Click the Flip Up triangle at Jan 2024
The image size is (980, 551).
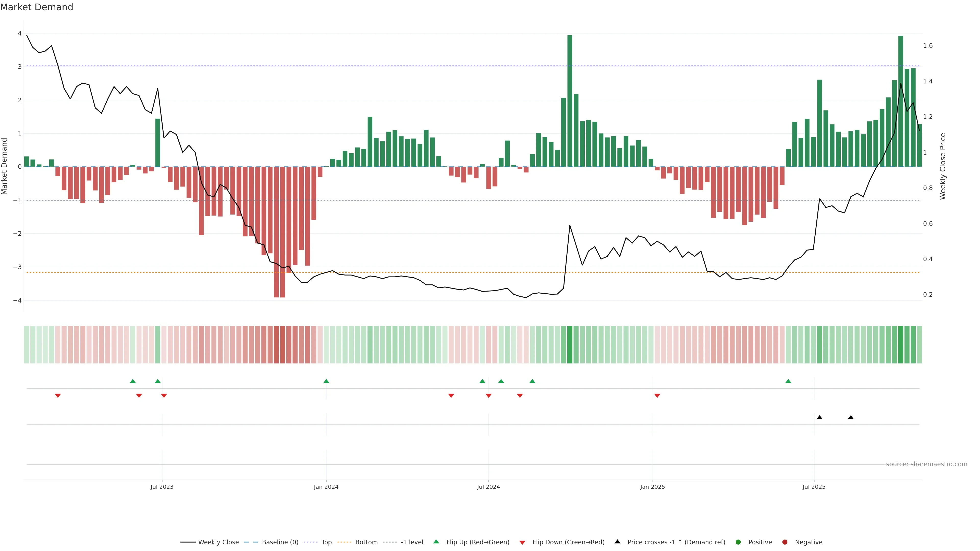point(326,381)
